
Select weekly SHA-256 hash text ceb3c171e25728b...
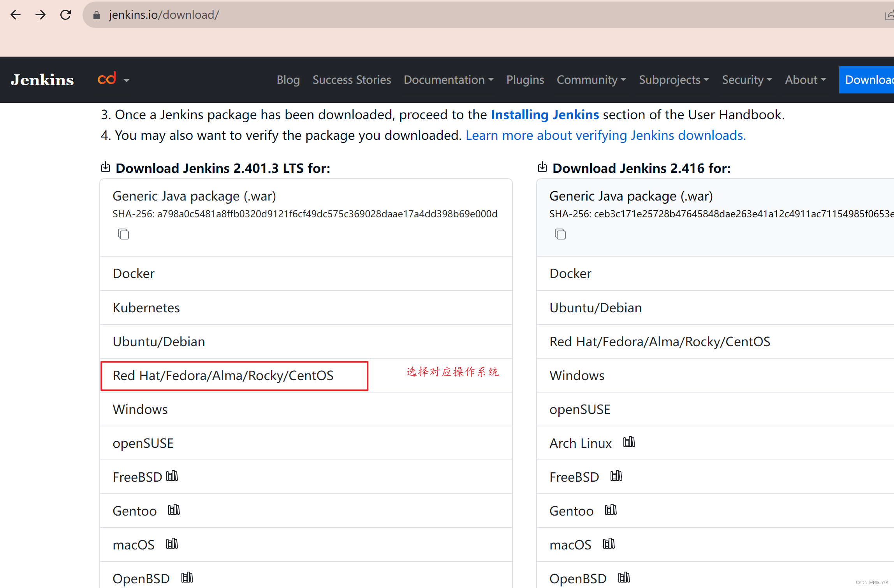[x=744, y=214]
